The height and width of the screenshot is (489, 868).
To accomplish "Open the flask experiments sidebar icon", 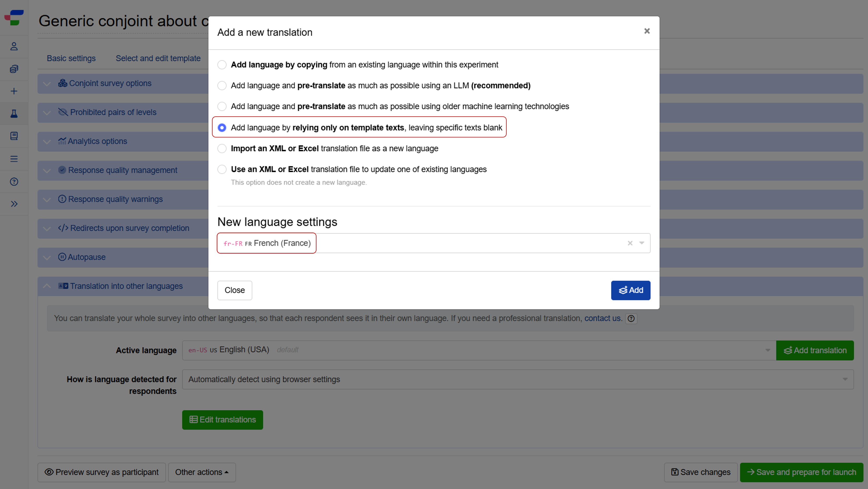I will (x=14, y=114).
